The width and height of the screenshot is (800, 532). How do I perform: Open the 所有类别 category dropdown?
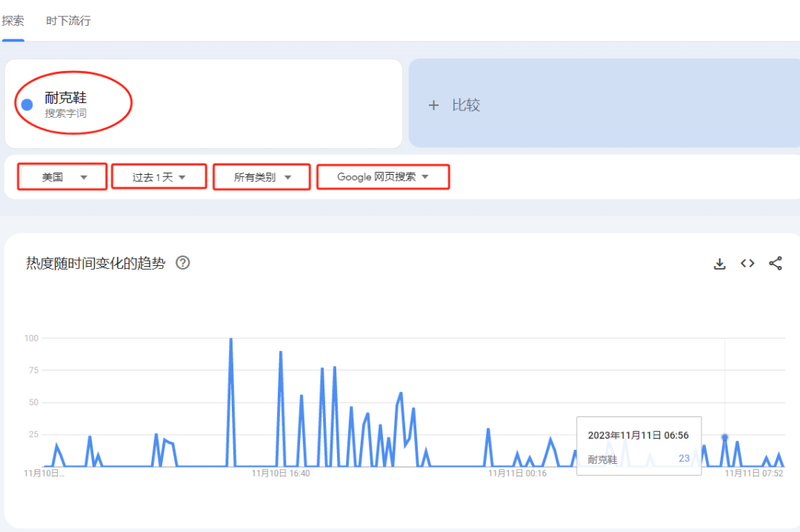(261, 176)
